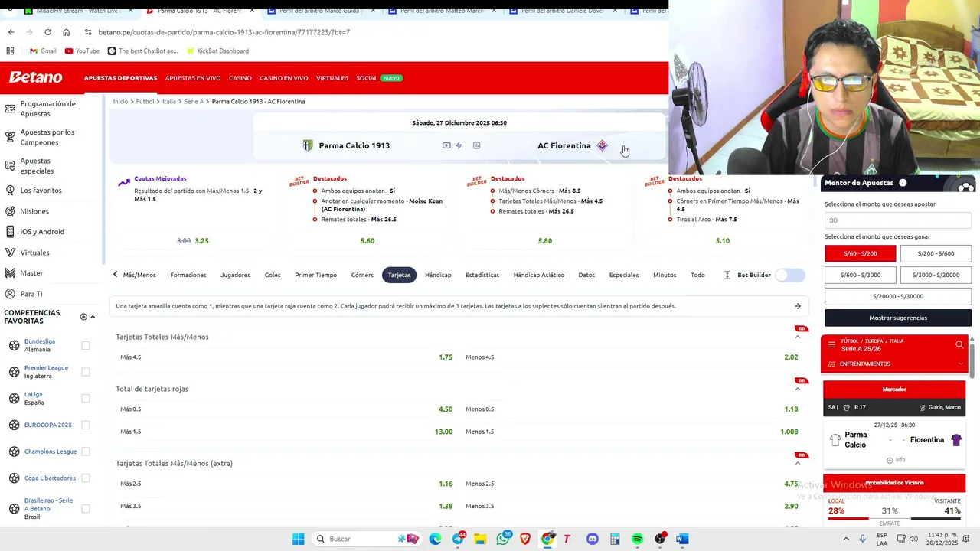Viewport: 980px width, 551px height.
Task: Collapse the Competencias Favoritas list
Action: pyautogui.click(x=93, y=317)
